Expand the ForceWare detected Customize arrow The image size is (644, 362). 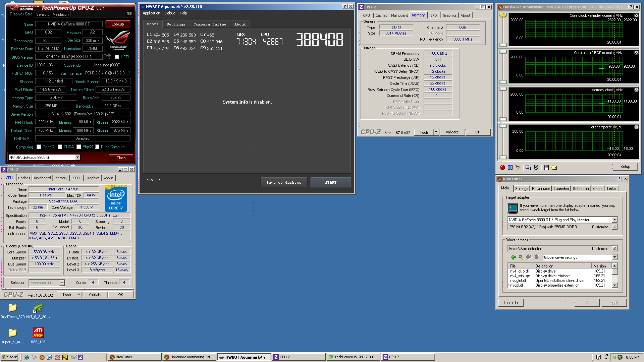coord(614,249)
